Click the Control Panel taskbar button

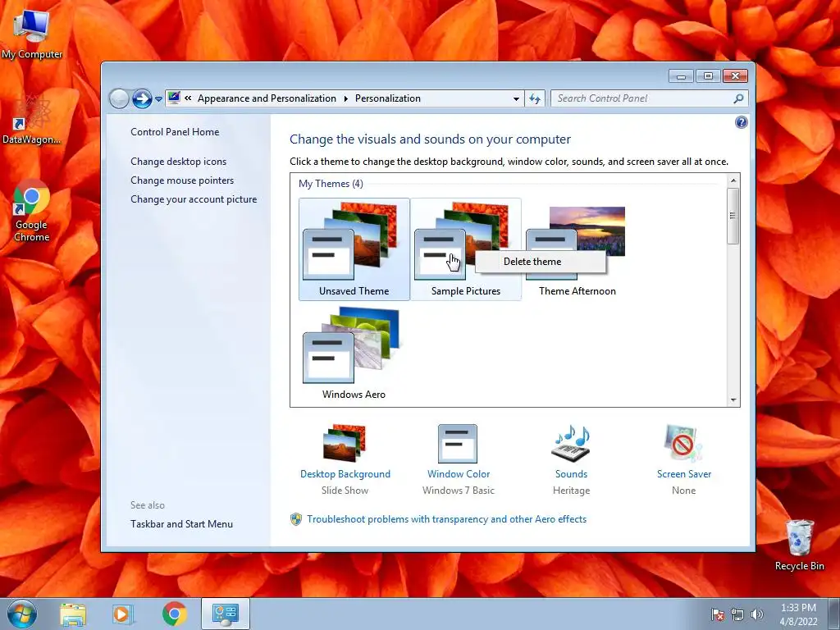(x=226, y=614)
